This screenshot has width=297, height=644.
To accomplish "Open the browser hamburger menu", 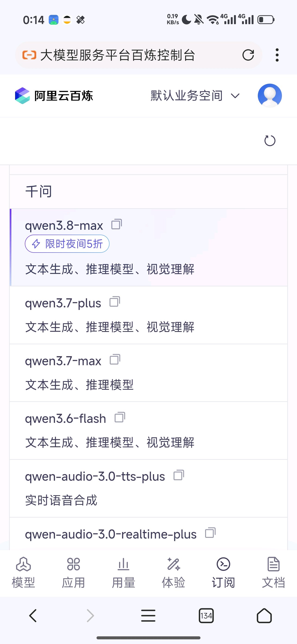I will [148, 615].
